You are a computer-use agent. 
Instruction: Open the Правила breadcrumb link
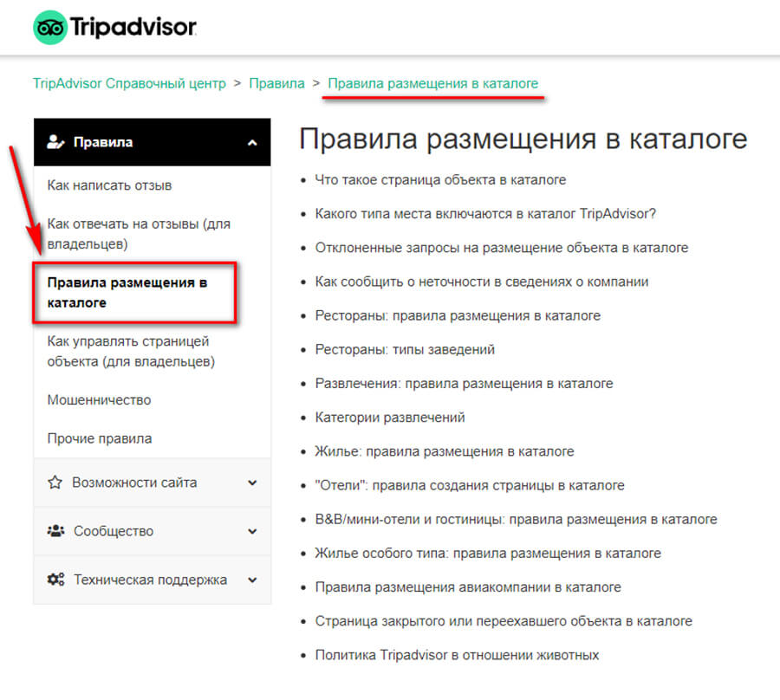tap(276, 84)
